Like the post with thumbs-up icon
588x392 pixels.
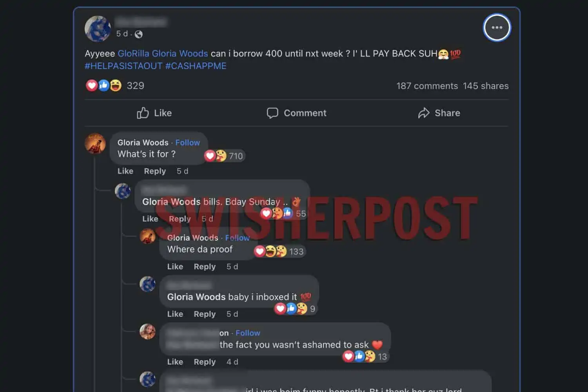(x=154, y=113)
